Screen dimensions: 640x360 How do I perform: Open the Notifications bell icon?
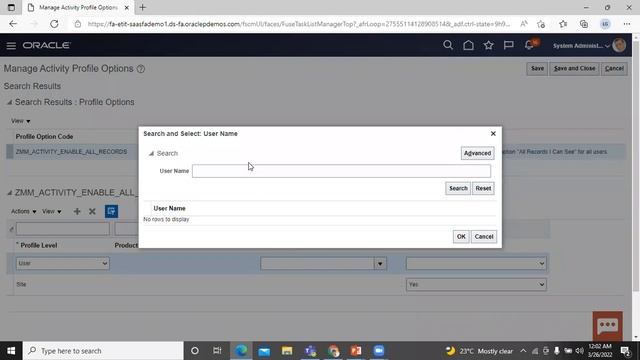(x=530, y=45)
